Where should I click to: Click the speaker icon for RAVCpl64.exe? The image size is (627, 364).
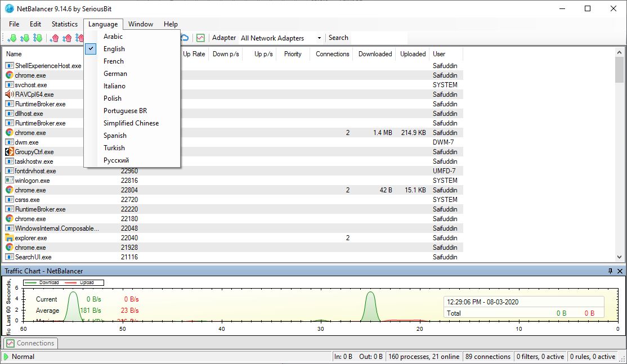click(10, 95)
